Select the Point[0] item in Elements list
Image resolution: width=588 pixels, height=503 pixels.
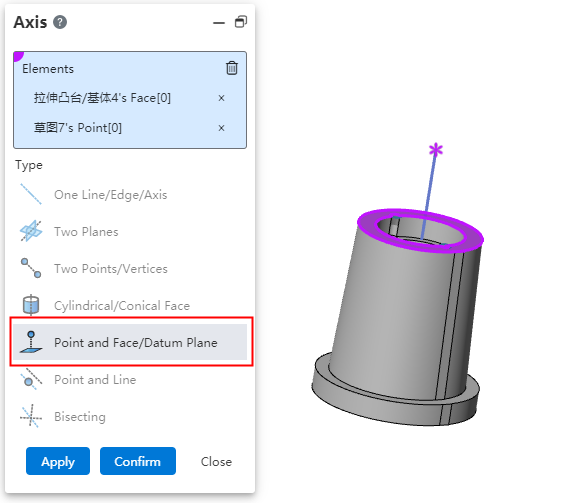tap(78, 128)
